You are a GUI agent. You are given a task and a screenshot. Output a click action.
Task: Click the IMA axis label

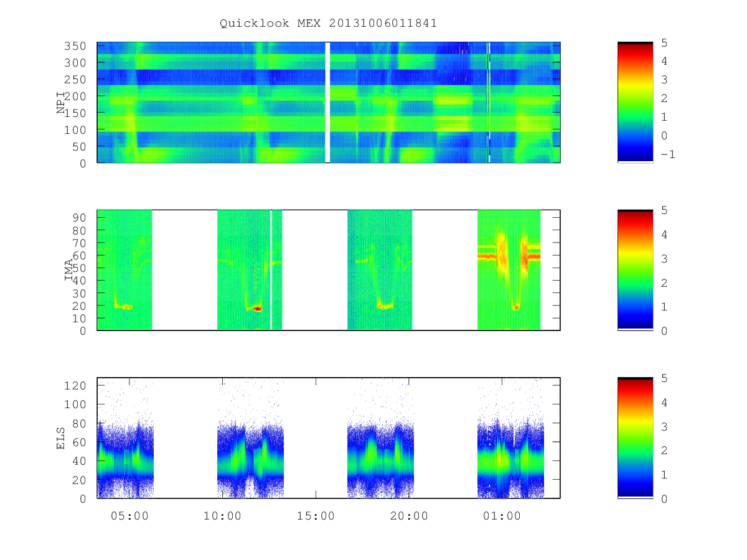coord(69,271)
